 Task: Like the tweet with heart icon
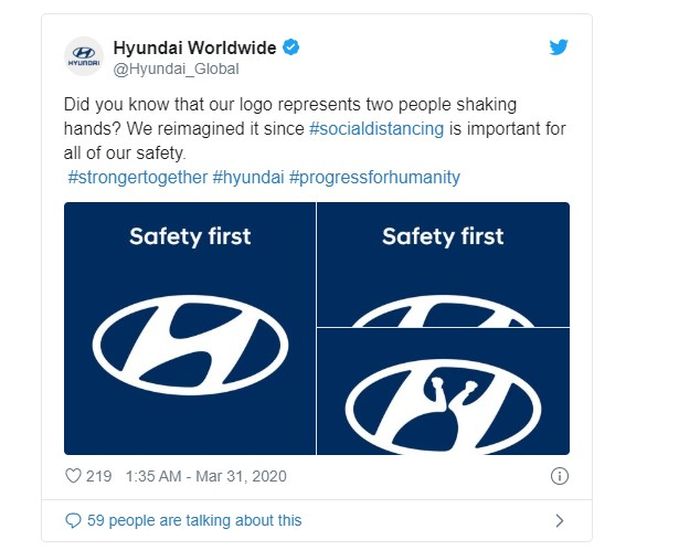73,476
